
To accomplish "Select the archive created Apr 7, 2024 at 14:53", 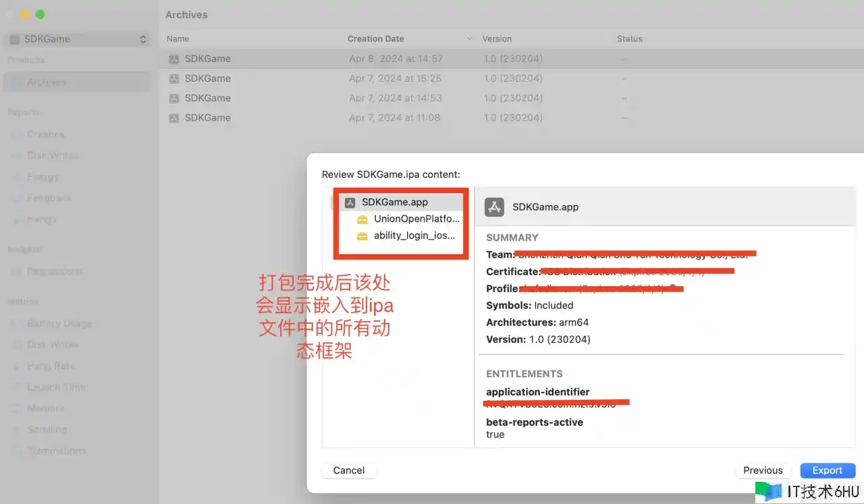I will click(x=512, y=98).
